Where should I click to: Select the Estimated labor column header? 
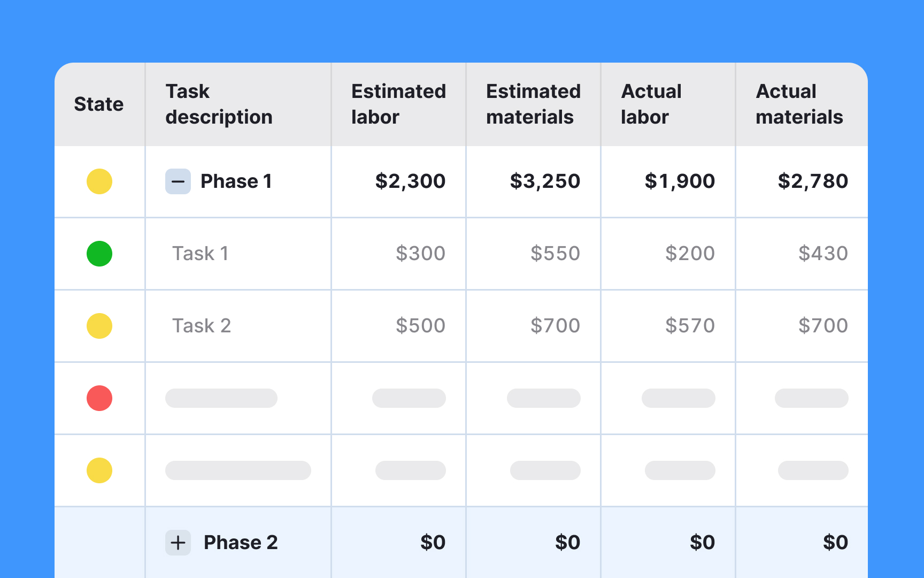398,104
